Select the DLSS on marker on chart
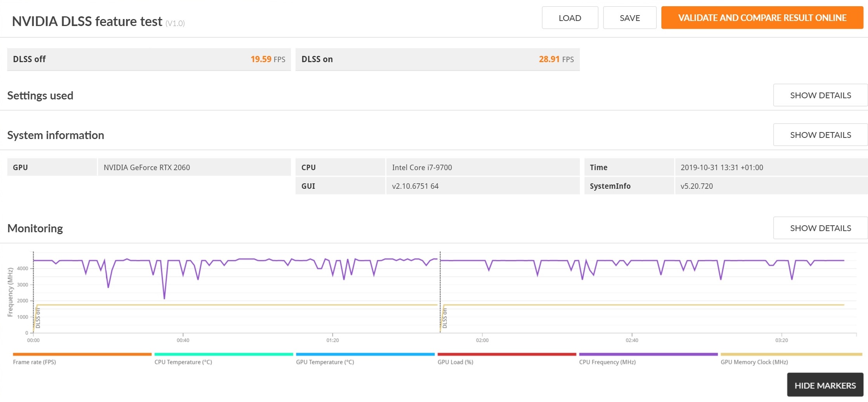Image resolution: width=868 pixels, height=402 pixels. [445, 318]
